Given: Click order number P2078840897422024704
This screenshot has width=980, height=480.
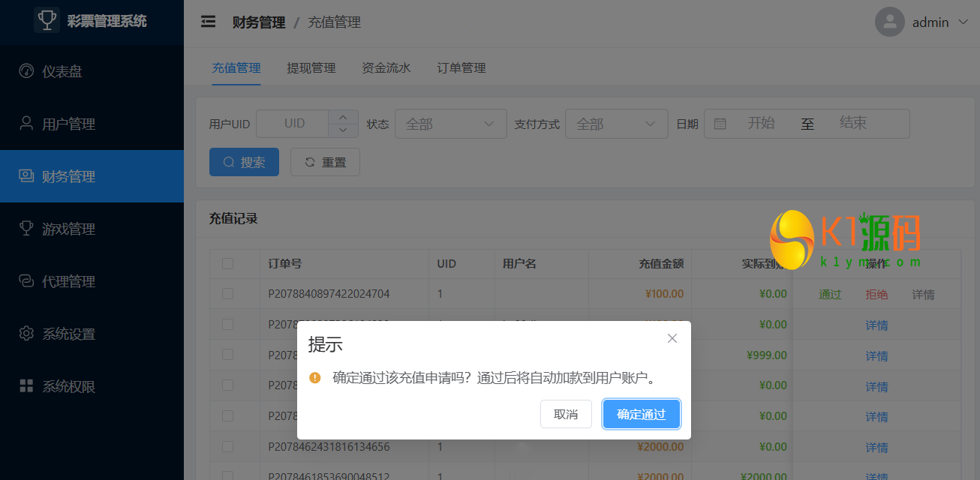Looking at the screenshot, I should pos(329,294).
